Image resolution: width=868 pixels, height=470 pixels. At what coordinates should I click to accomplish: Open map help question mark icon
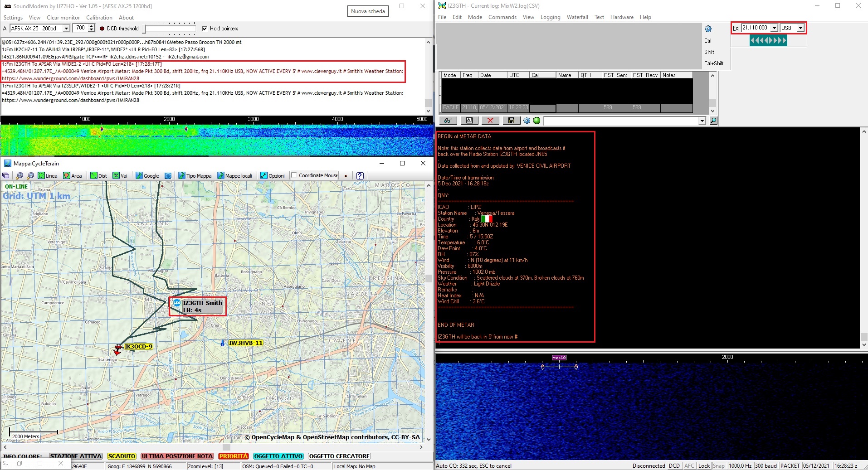click(360, 176)
